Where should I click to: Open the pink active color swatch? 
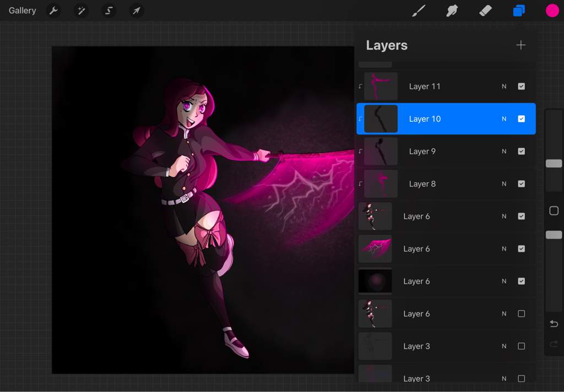tap(552, 10)
